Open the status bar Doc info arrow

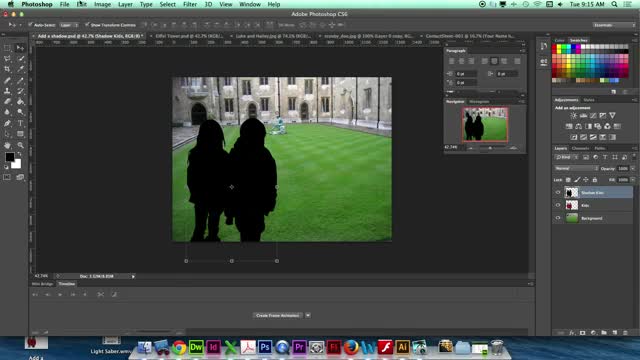[133, 276]
